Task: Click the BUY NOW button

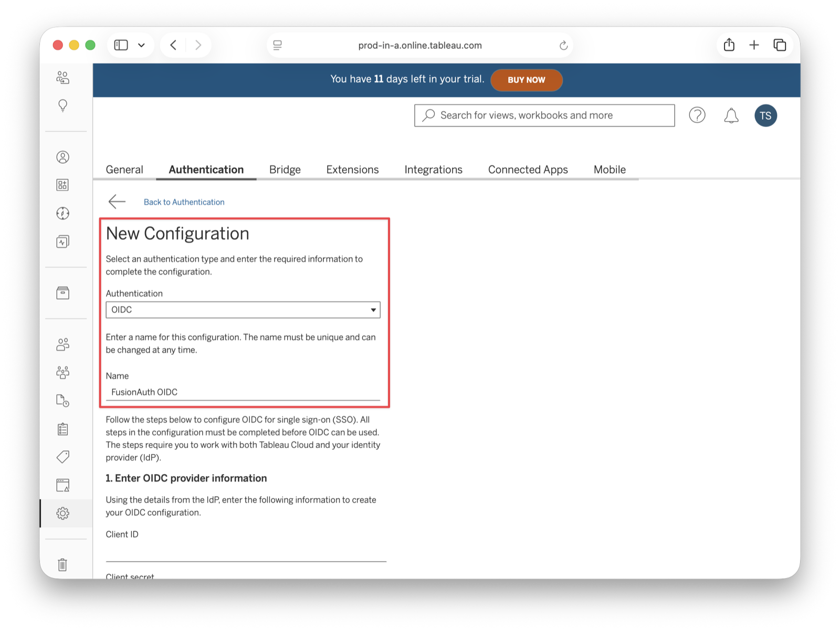Action: 527,80
